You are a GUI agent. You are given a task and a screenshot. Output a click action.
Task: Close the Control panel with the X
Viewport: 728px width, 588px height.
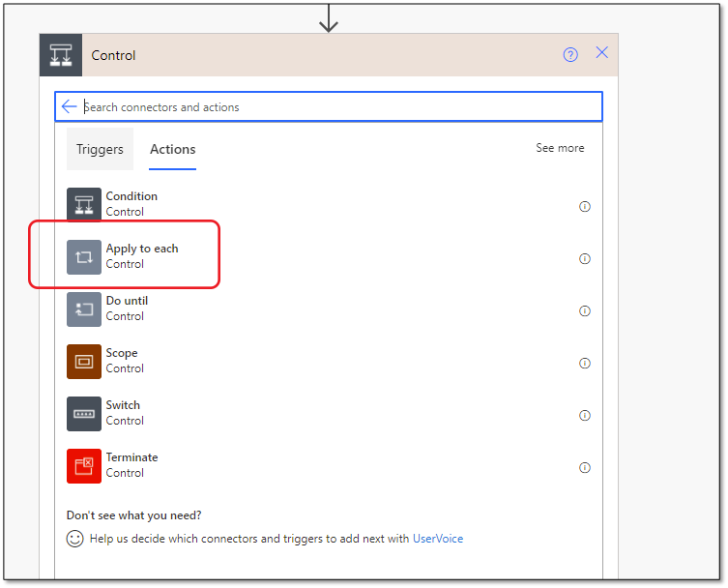coord(601,52)
